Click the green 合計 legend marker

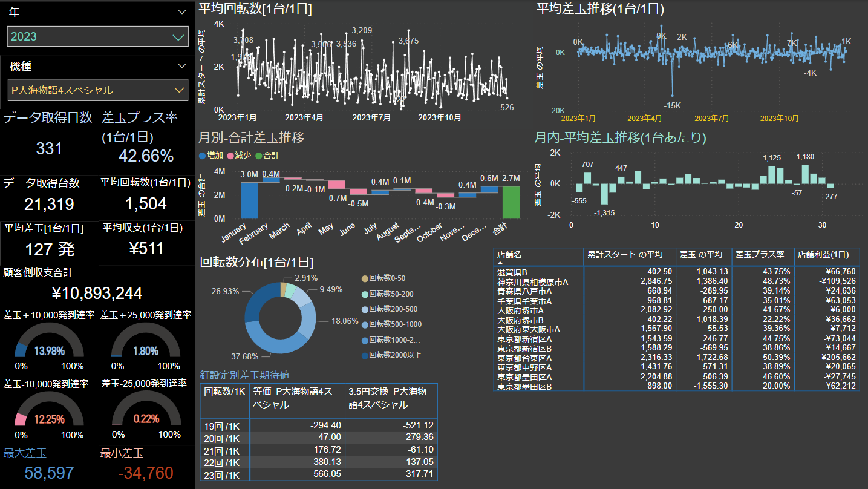coord(258,156)
